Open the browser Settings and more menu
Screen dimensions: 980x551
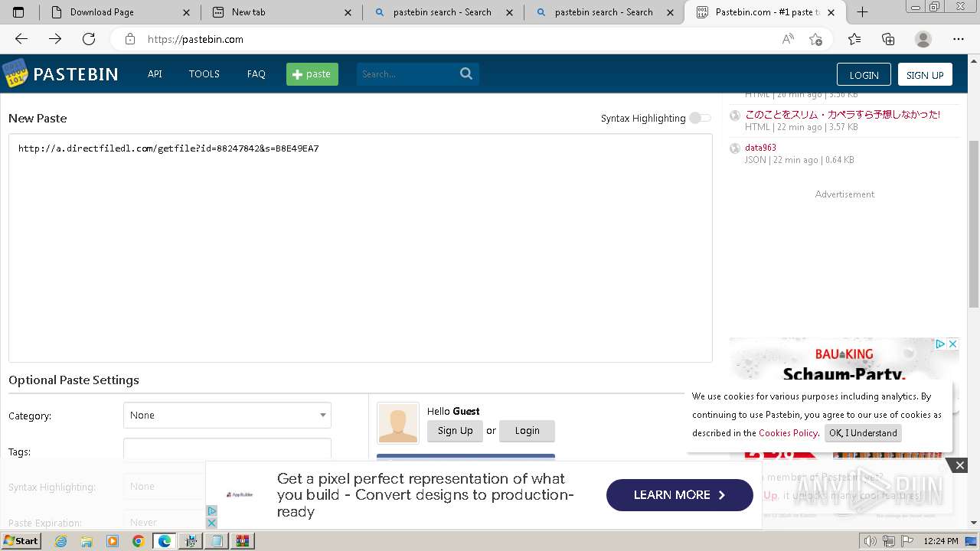tap(959, 39)
